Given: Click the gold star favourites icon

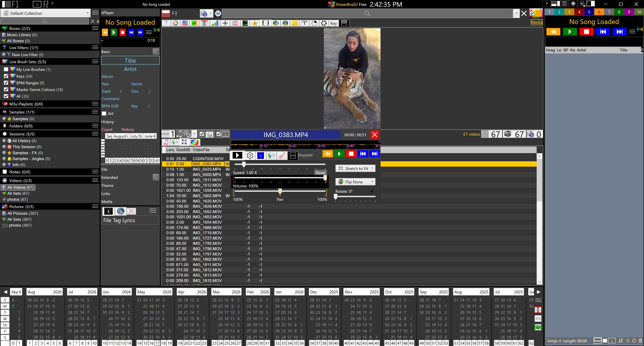Looking at the screenshot, I should coord(255,23).
